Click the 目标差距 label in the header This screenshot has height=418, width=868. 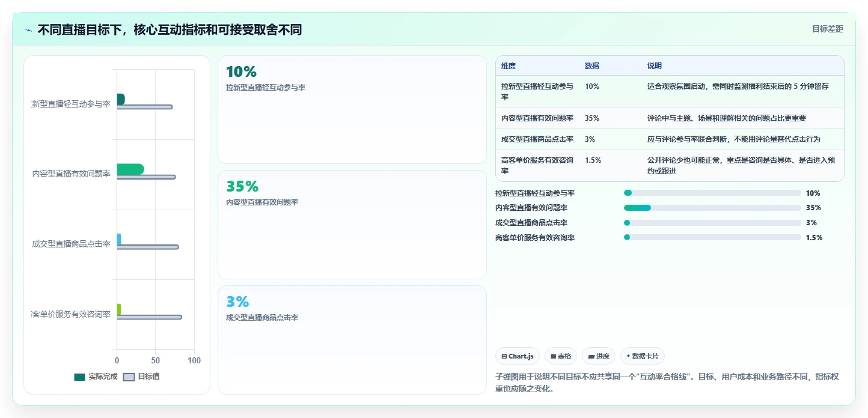(827, 29)
